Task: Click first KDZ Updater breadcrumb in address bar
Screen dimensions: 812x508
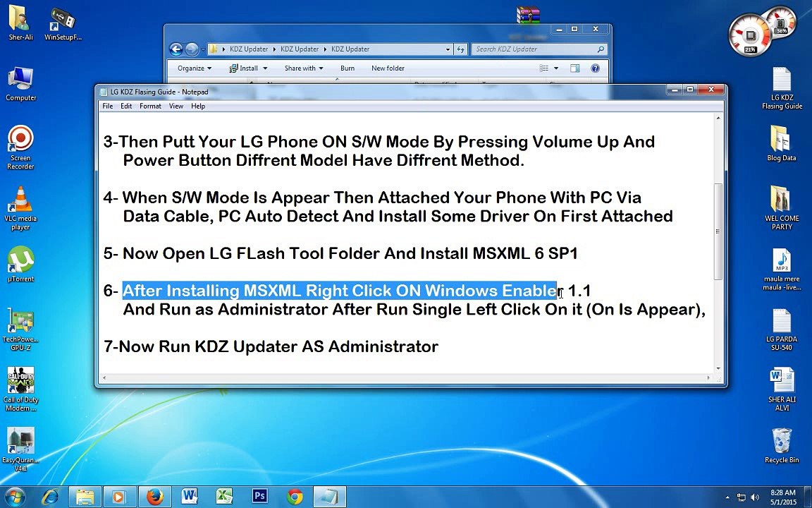Action: 249,49
